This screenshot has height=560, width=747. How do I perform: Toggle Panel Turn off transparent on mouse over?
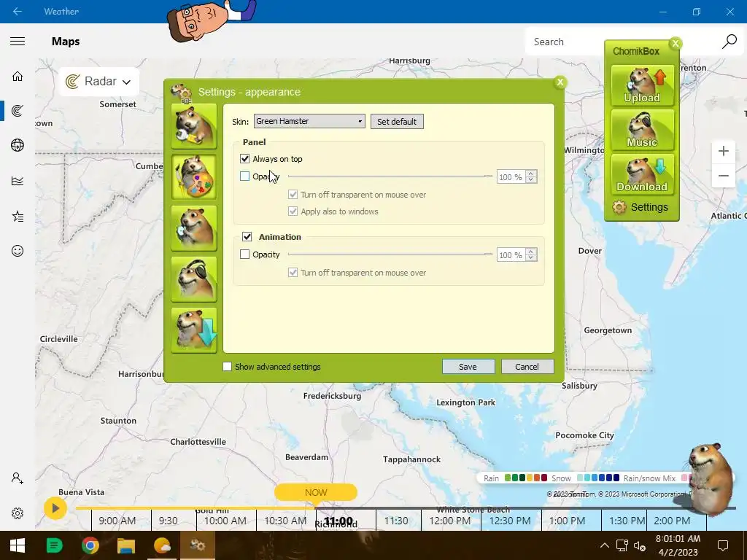coord(293,194)
